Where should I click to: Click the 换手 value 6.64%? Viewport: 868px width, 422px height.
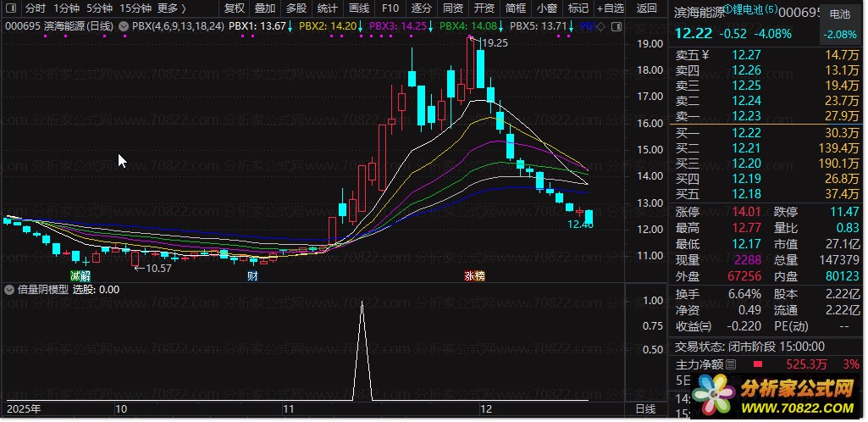[743, 295]
